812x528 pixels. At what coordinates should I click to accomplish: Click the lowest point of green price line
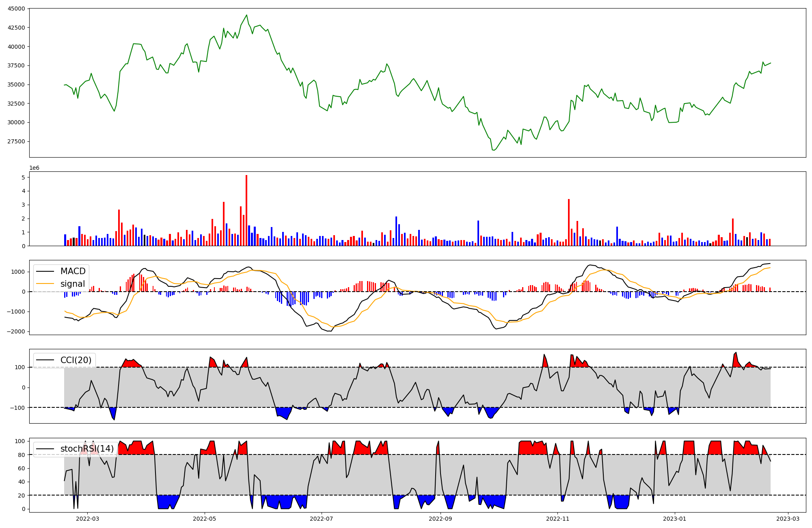[494, 150]
